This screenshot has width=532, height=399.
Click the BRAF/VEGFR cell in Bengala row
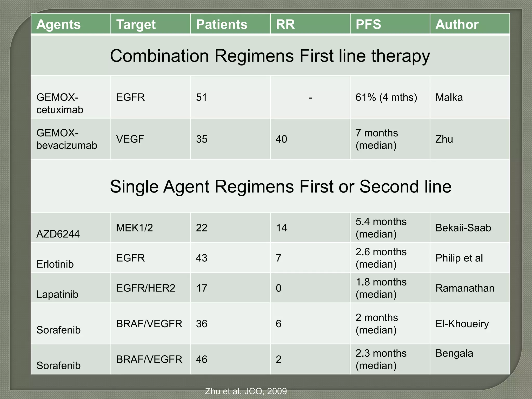pyautogui.click(x=151, y=359)
